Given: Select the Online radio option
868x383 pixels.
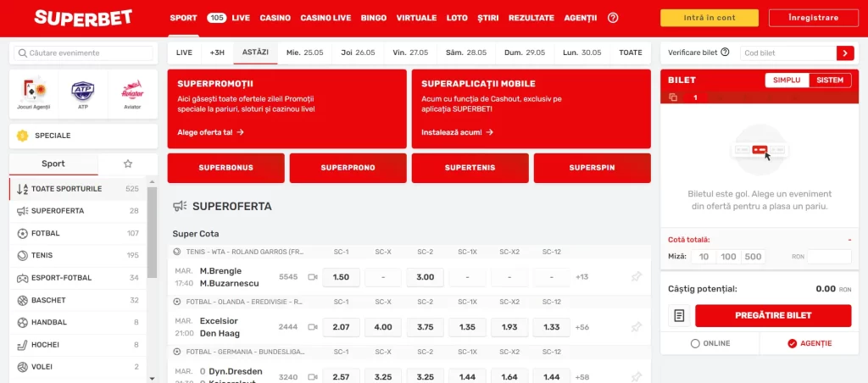Looking at the screenshot, I should point(695,344).
